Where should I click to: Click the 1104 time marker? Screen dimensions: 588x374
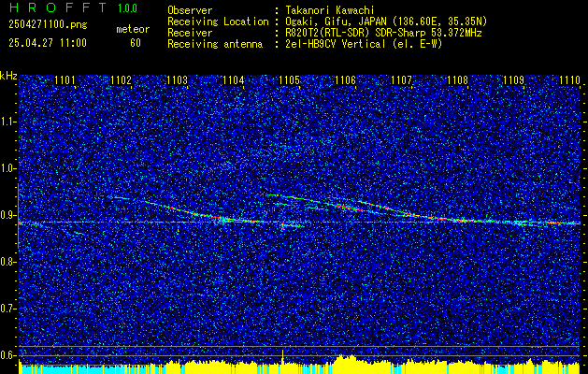tap(233, 80)
